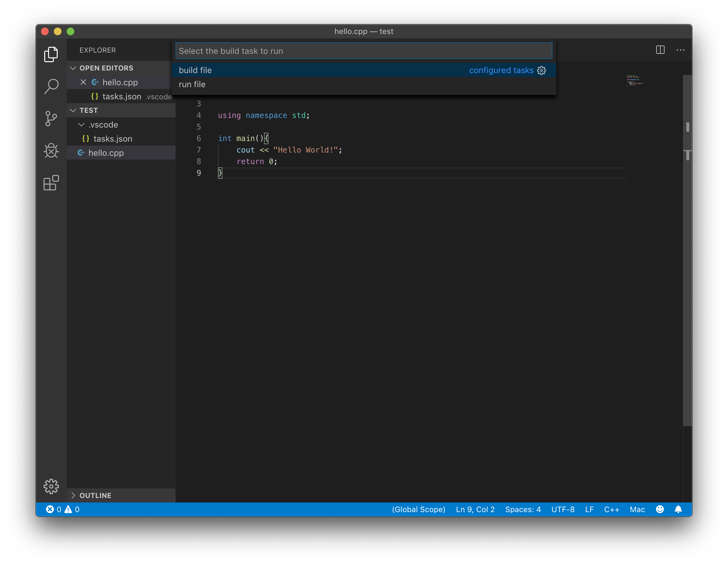Image resolution: width=728 pixels, height=564 pixels.
Task: Click Spaces: 4 indentation setting
Action: click(523, 509)
